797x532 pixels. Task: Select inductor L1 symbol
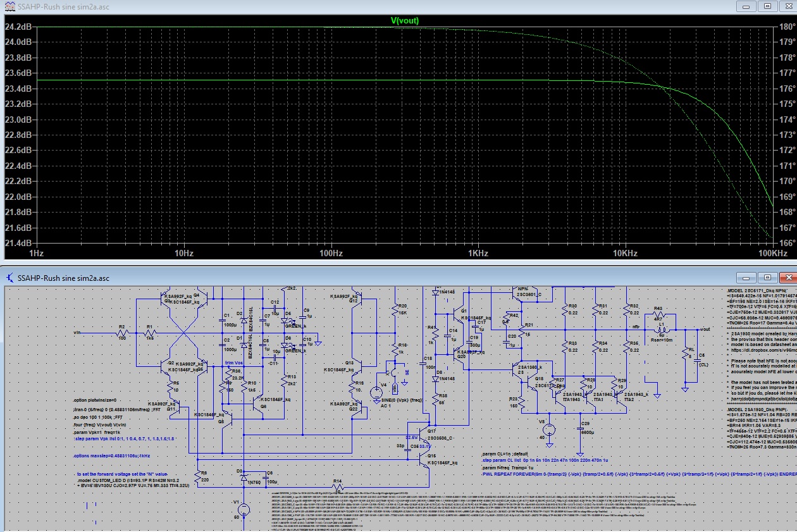(x=662, y=330)
